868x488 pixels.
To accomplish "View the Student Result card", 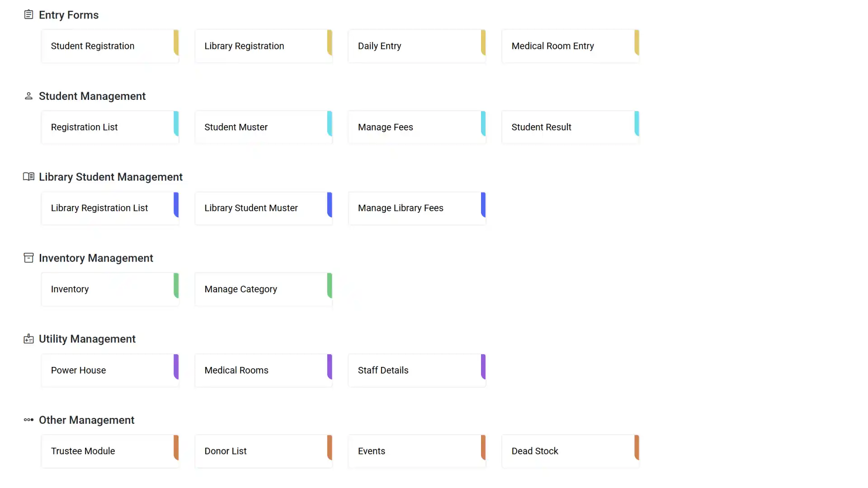I will click(570, 127).
